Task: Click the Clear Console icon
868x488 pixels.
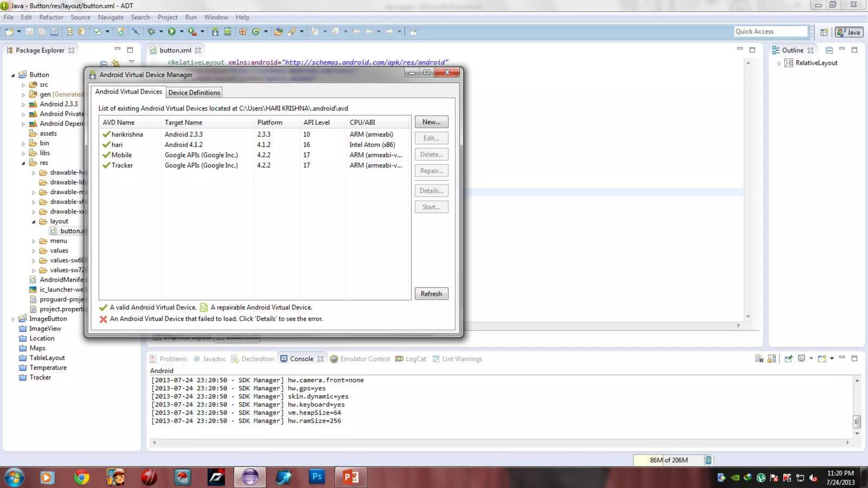Action: 759,359
